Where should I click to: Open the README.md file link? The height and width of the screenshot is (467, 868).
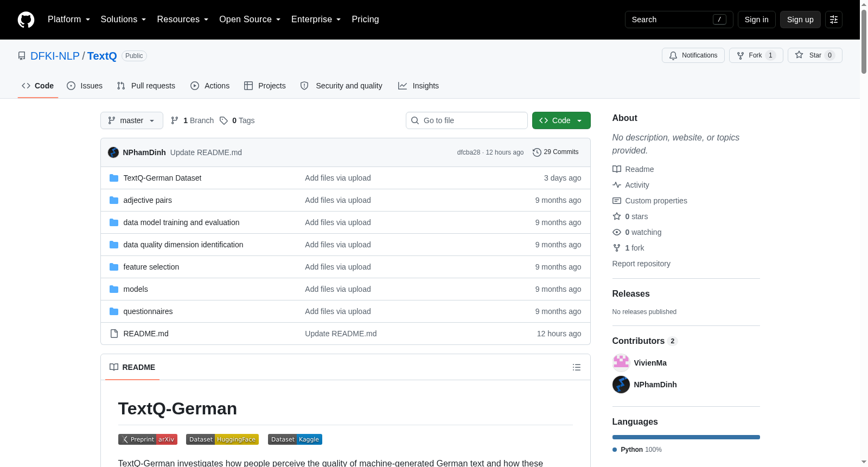click(x=146, y=334)
